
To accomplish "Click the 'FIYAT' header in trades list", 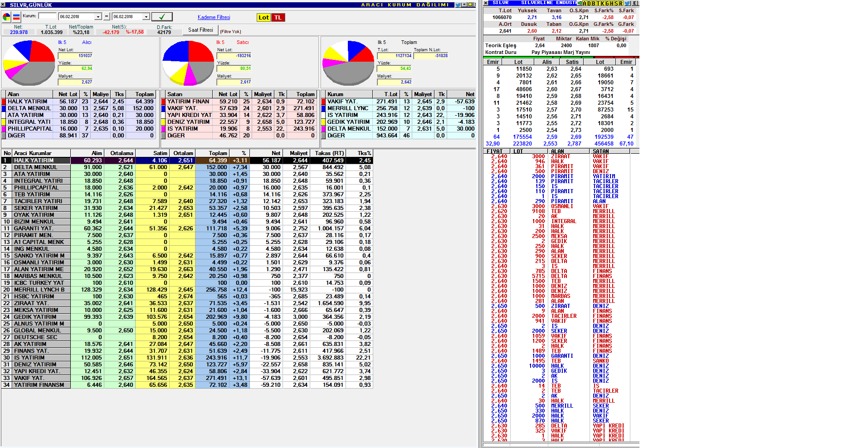I will pyautogui.click(x=496, y=151).
